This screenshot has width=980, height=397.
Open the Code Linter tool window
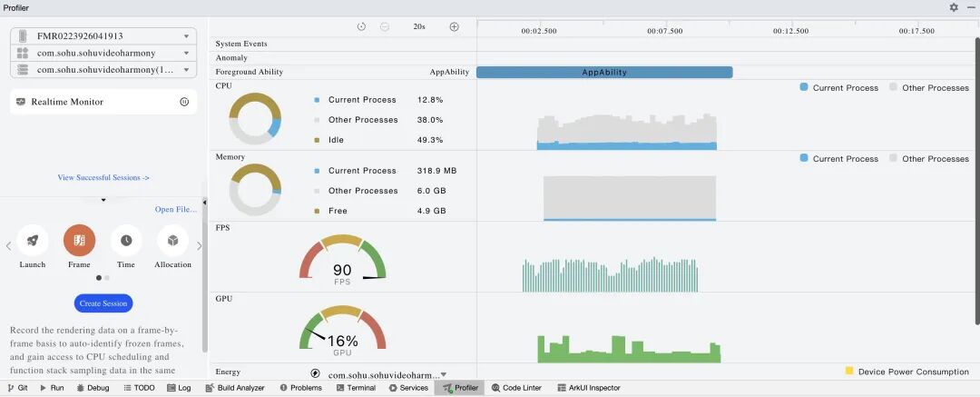coord(516,388)
